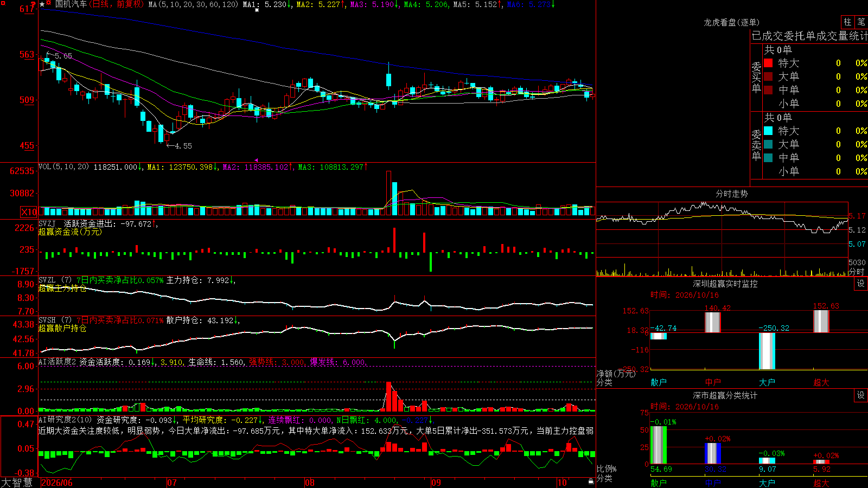Open 设 settings for 深圳超赢实时监控
Image resolution: width=868 pixels, height=488 pixels.
click(861, 284)
